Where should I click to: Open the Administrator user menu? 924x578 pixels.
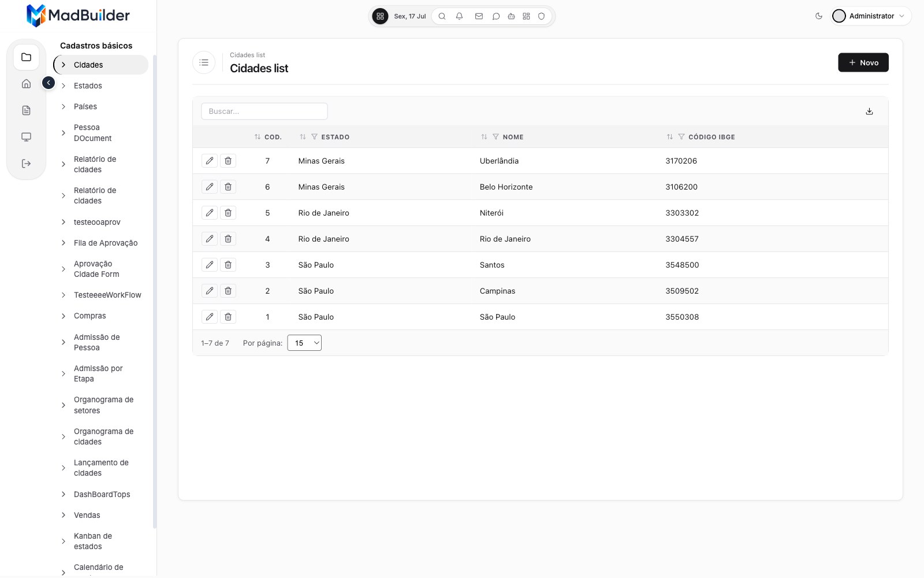(871, 16)
